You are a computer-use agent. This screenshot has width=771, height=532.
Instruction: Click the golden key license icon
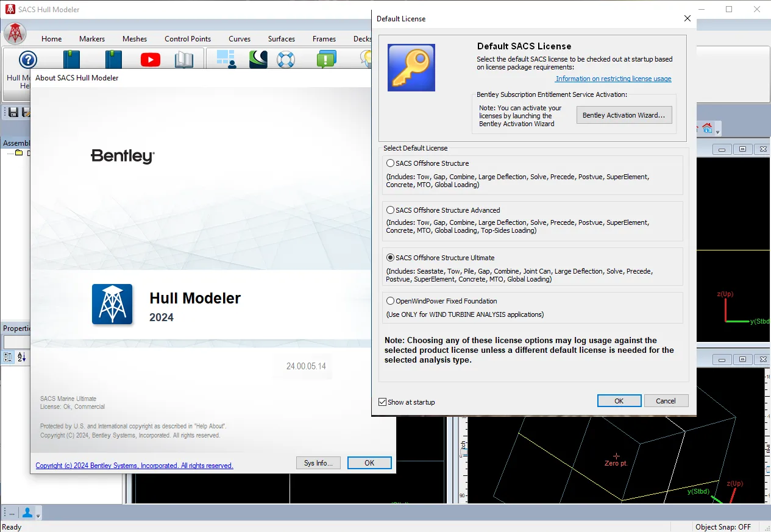411,68
